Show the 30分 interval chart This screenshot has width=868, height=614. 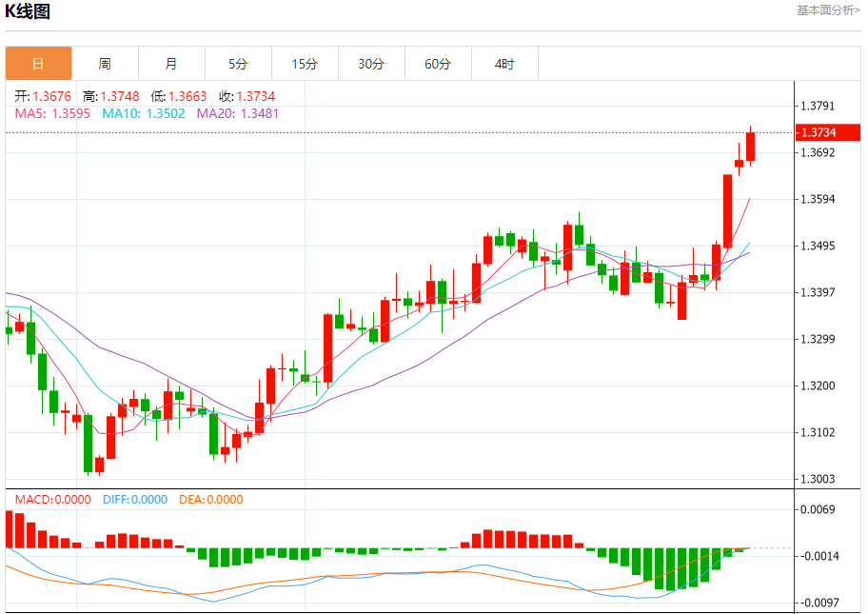coord(371,64)
